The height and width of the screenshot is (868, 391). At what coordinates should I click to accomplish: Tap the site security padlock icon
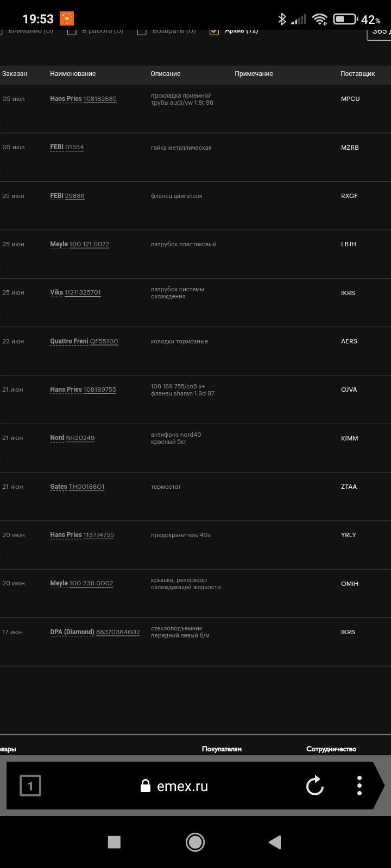click(x=145, y=786)
